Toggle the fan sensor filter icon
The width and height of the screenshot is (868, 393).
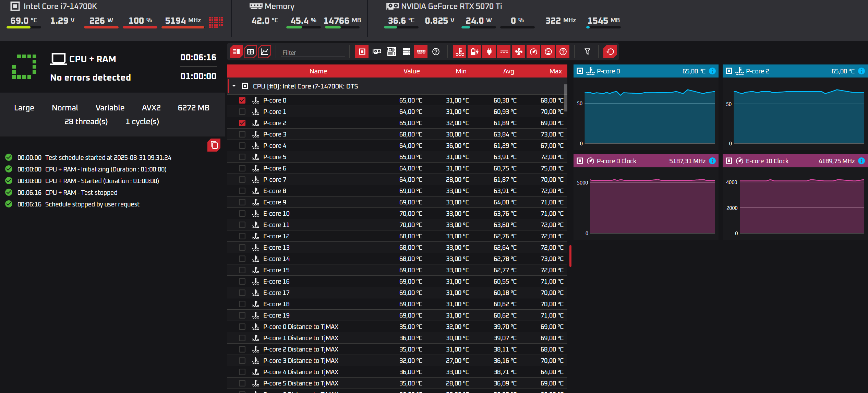pyautogui.click(x=519, y=52)
